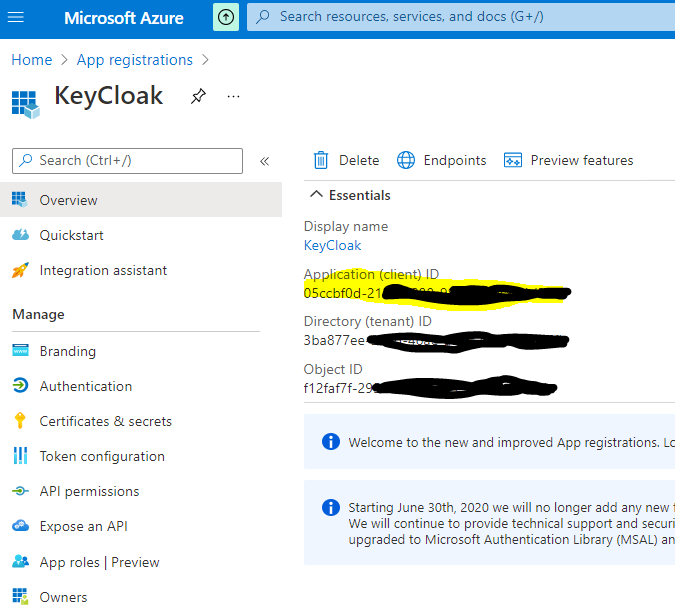Click the Integration assistant rocket icon
This screenshot has height=613, width=675.
click(20, 270)
